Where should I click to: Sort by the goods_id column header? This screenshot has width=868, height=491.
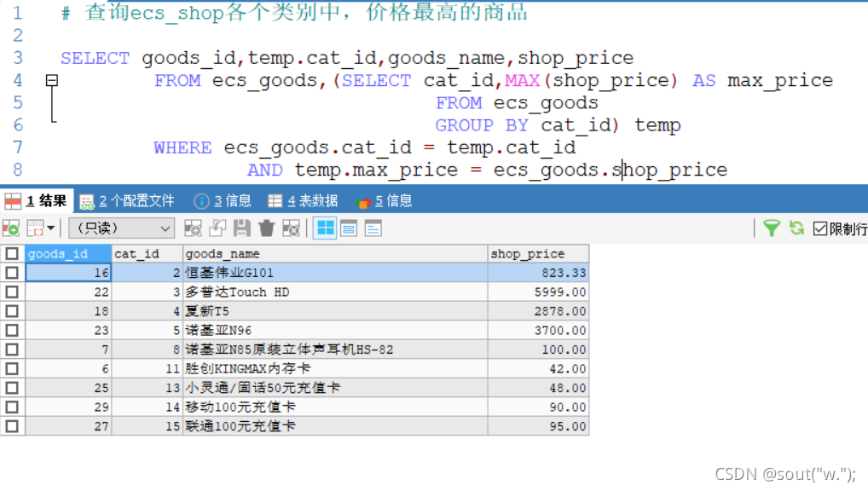click(x=68, y=253)
